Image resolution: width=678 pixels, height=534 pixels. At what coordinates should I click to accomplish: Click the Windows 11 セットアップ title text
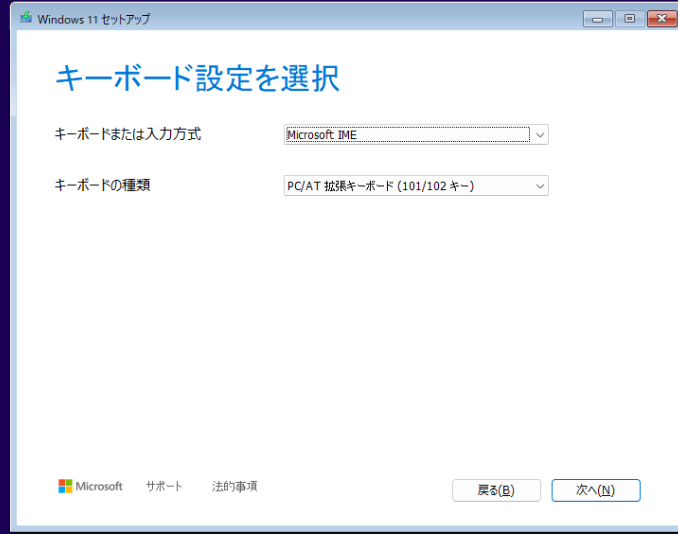tap(94, 19)
